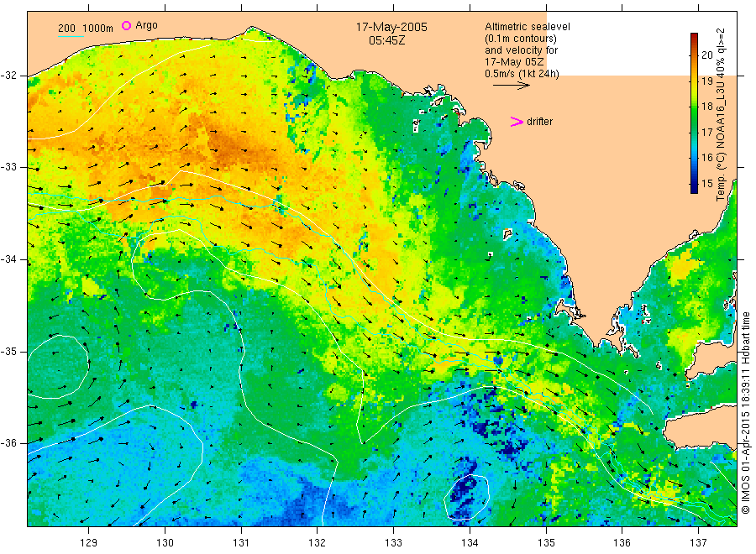The height and width of the screenshot is (554, 756).
Task: Click longitude axis label 133
Action: click(393, 543)
